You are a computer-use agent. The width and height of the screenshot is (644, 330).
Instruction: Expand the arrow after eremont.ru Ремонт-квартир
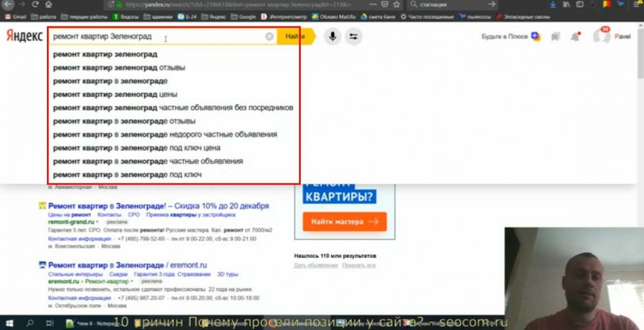pyautogui.click(x=132, y=281)
